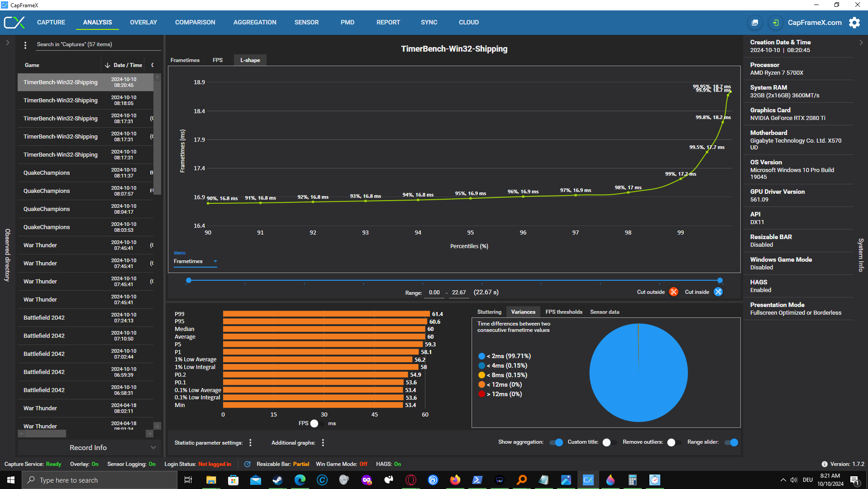Open the CapFrameX.com link
Image resolution: width=868 pixels, height=489 pixels.
(x=815, y=23)
